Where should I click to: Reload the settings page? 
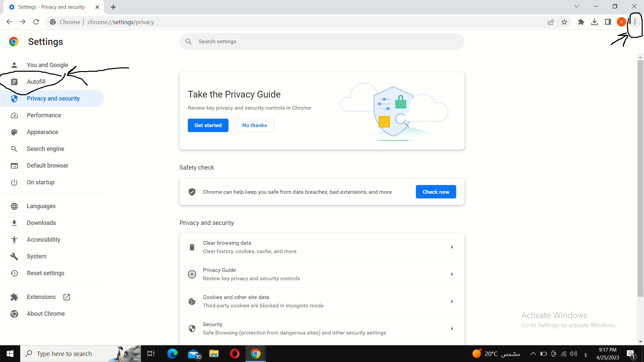point(36,22)
